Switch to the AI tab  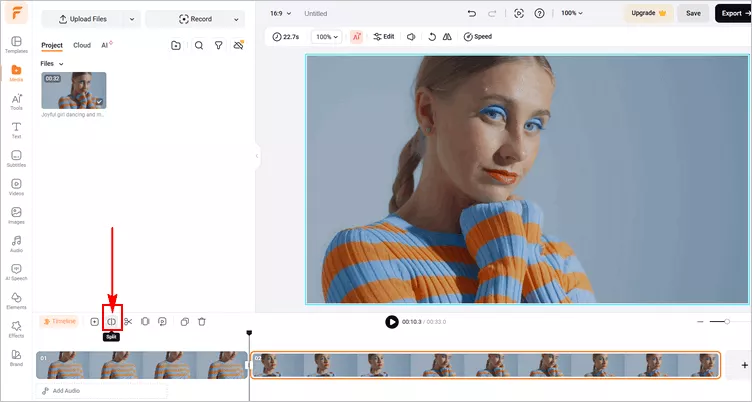[x=106, y=45]
